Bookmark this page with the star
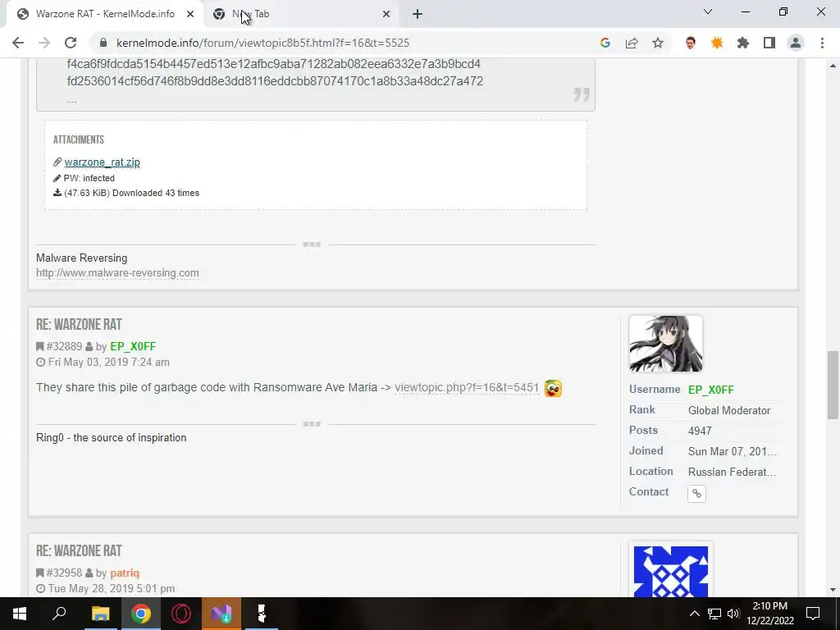The height and width of the screenshot is (630, 840). 658,43
